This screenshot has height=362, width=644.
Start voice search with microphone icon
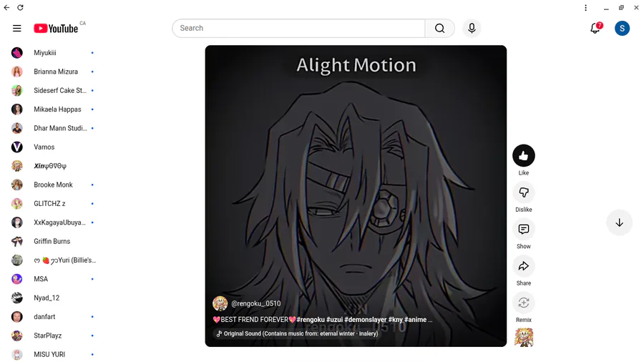point(472,29)
